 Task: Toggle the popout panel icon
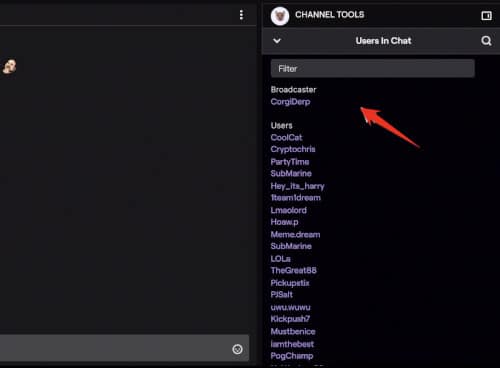click(x=486, y=15)
